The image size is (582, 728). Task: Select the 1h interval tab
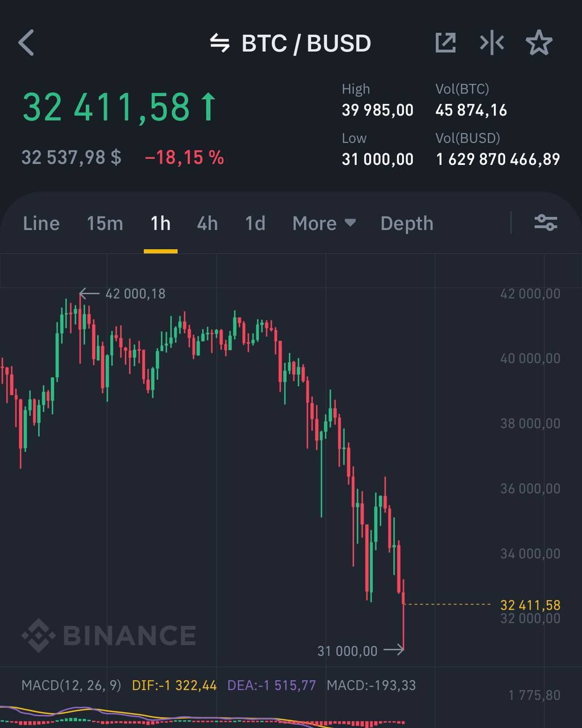[160, 224]
